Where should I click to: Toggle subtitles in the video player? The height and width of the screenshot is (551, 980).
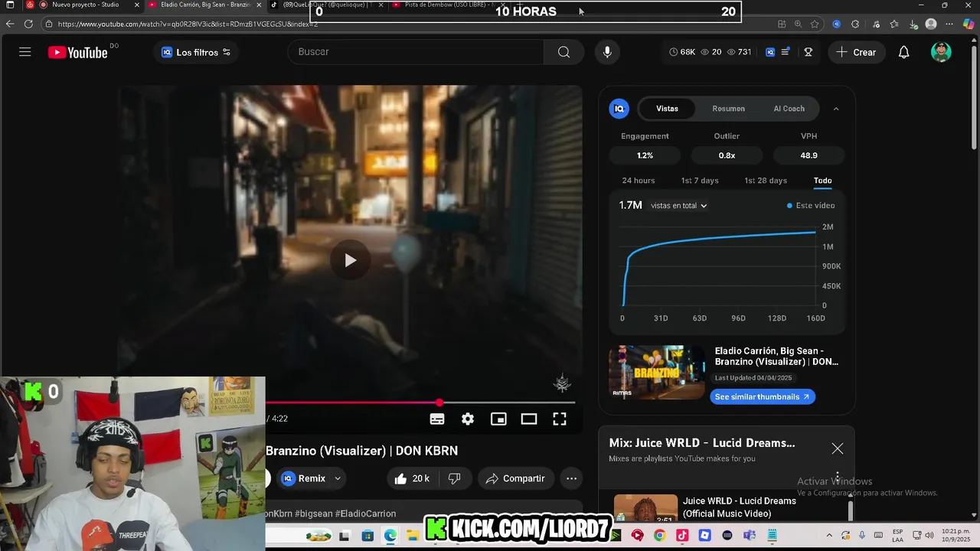click(x=437, y=419)
